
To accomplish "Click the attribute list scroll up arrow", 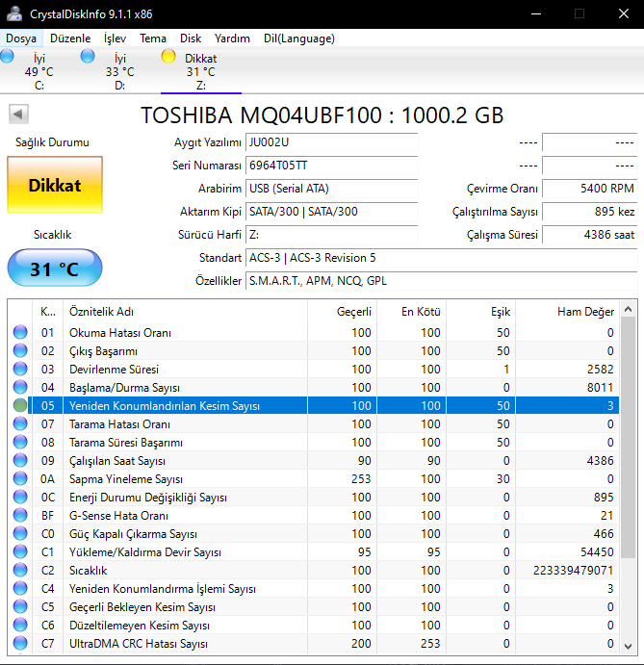I will (x=629, y=309).
